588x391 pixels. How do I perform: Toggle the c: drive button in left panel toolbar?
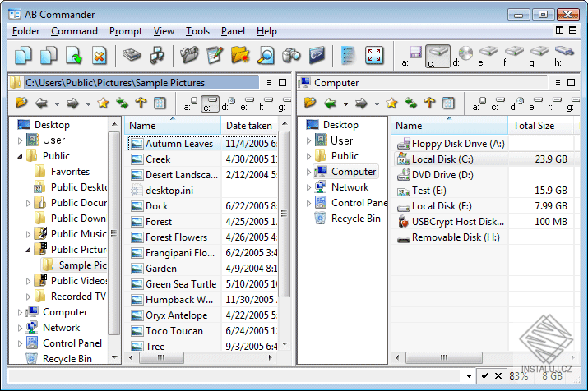[210, 103]
